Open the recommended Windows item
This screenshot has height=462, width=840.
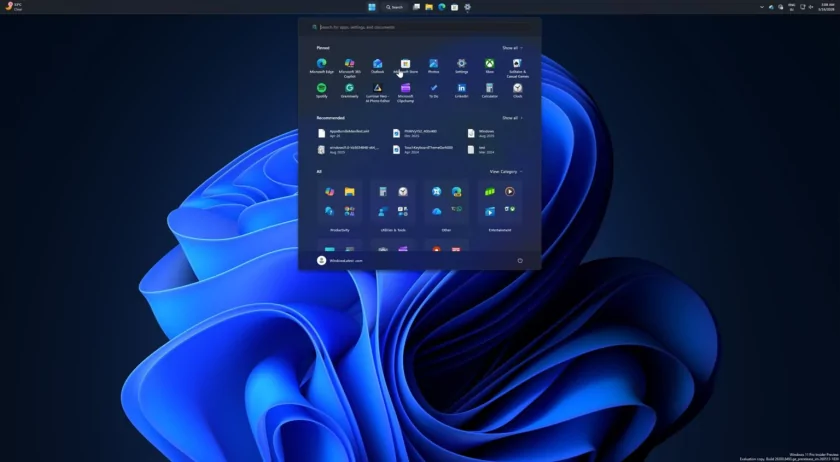point(482,133)
